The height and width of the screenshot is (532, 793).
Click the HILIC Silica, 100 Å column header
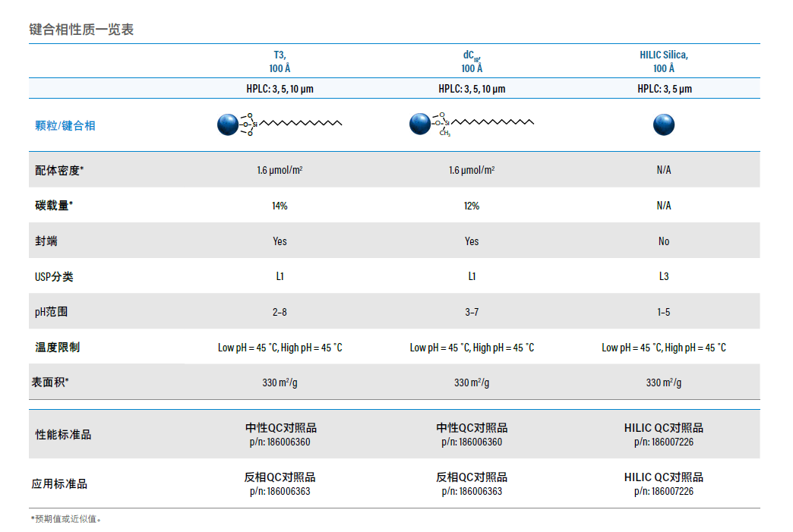664,61
